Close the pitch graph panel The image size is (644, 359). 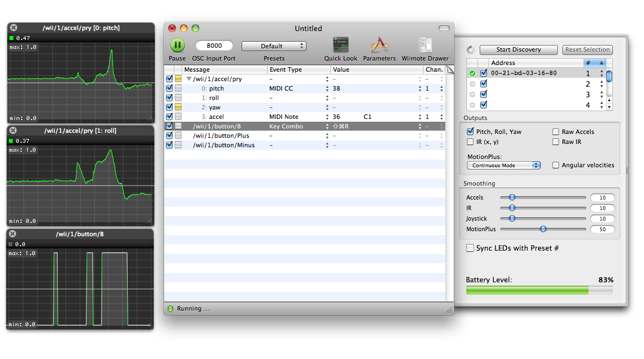coord(13,28)
